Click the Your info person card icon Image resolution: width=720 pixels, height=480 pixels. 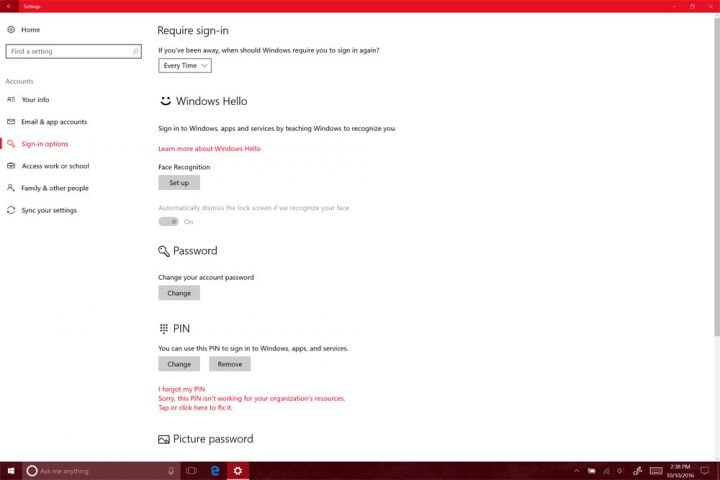pyautogui.click(x=11, y=99)
